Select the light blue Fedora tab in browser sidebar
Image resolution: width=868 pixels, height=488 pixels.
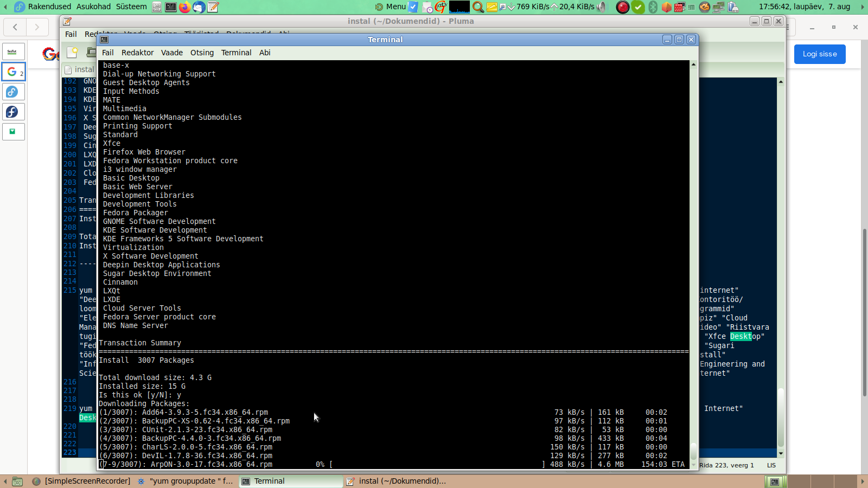(x=13, y=92)
